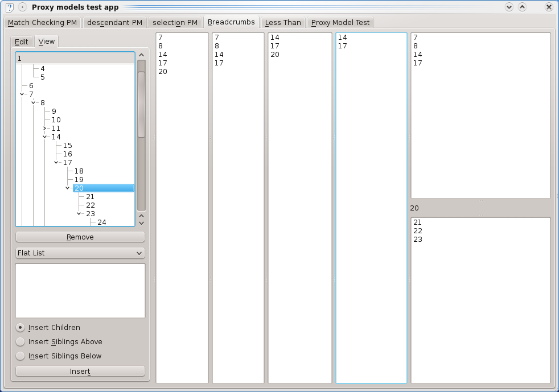Image resolution: width=559 pixels, height=392 pixels.
Task: Click the help question mark icon in title bar
Action: click(9, 7)
